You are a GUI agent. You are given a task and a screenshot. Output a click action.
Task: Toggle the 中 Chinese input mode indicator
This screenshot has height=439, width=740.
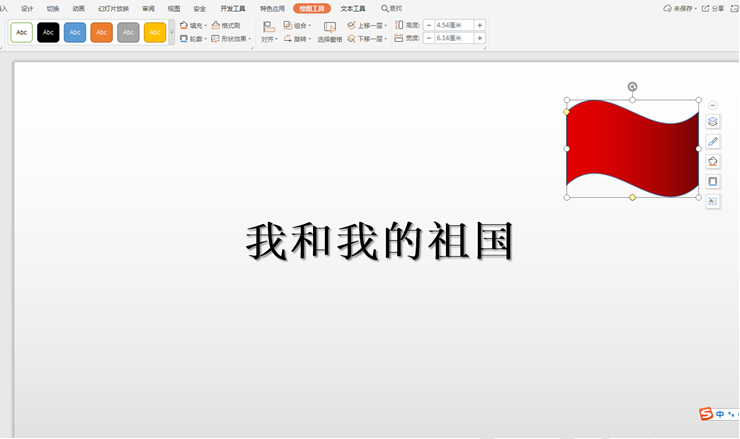point(720,414)
